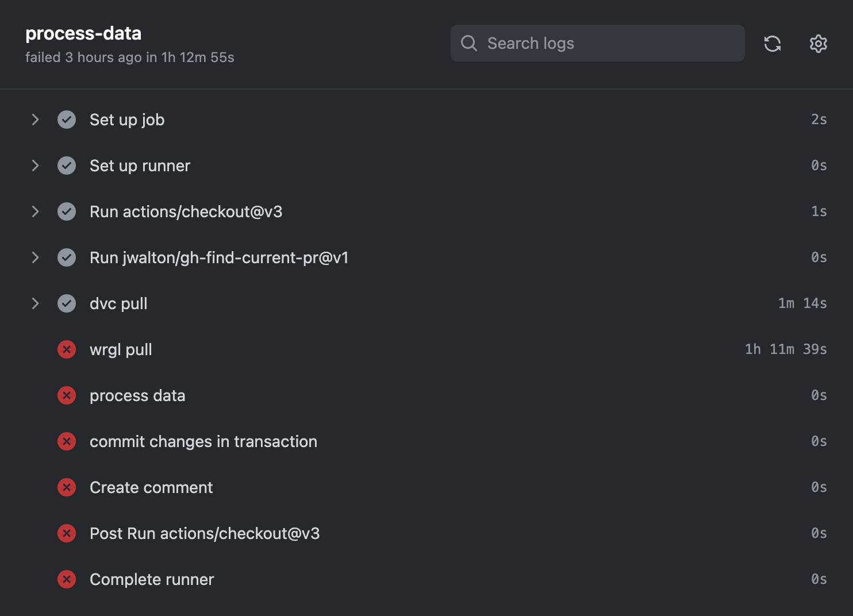Click the 2s duration for Set up job
This screenshot has width=853, height=616.
(819, 120)
